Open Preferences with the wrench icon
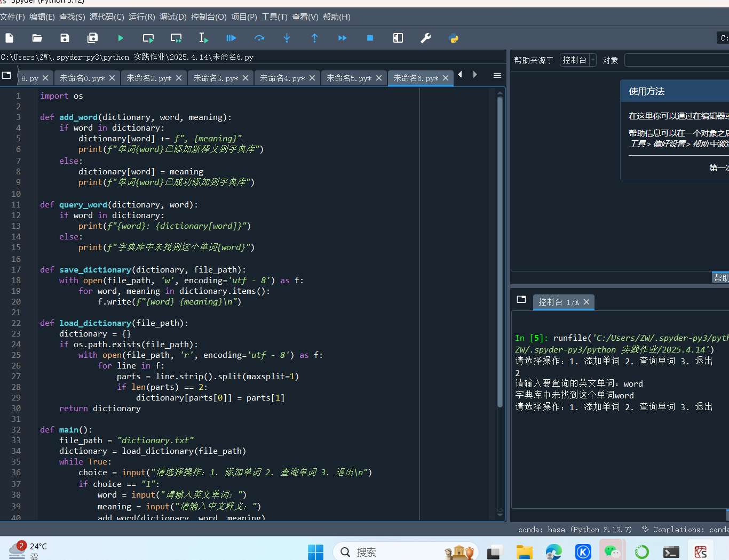Image resolution: width=729 pixels, height=560 pixels. pos(426,38)
